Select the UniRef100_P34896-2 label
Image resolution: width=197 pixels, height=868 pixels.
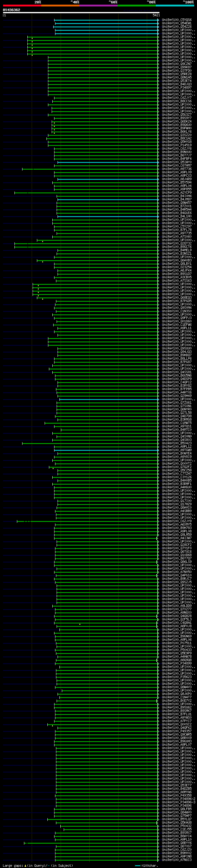[179, 799]
